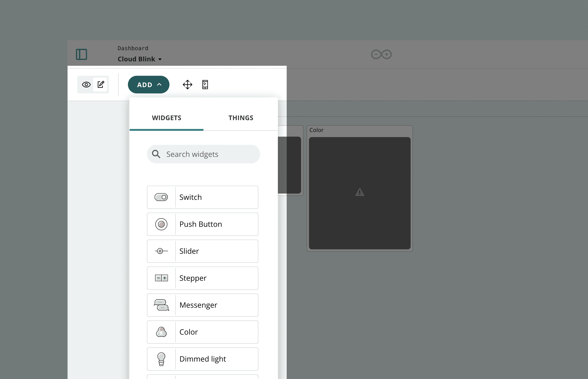Viewport: 588px width, 379px height.
Task: Collapse the ADD widgets menu
Action: [x=149, y=84]
